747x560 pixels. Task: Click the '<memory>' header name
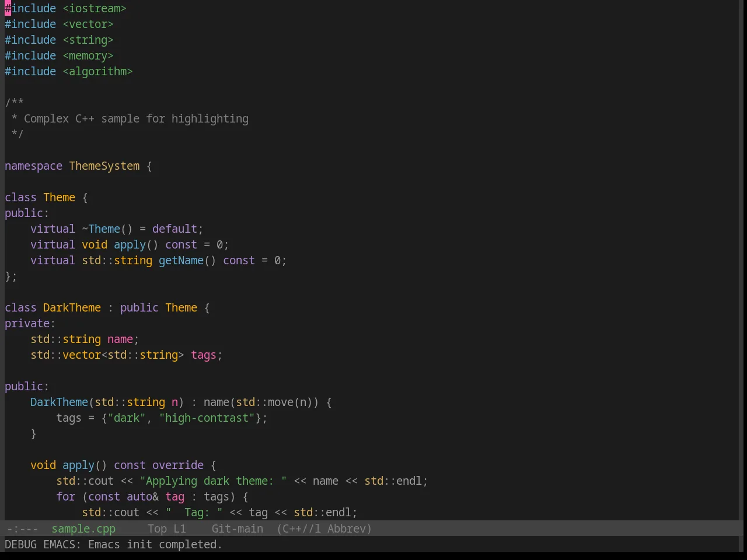click(x=88, y=55)
